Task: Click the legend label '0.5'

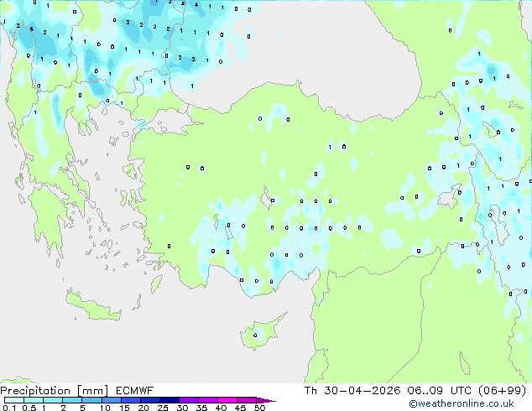Action: coord(29,408)
